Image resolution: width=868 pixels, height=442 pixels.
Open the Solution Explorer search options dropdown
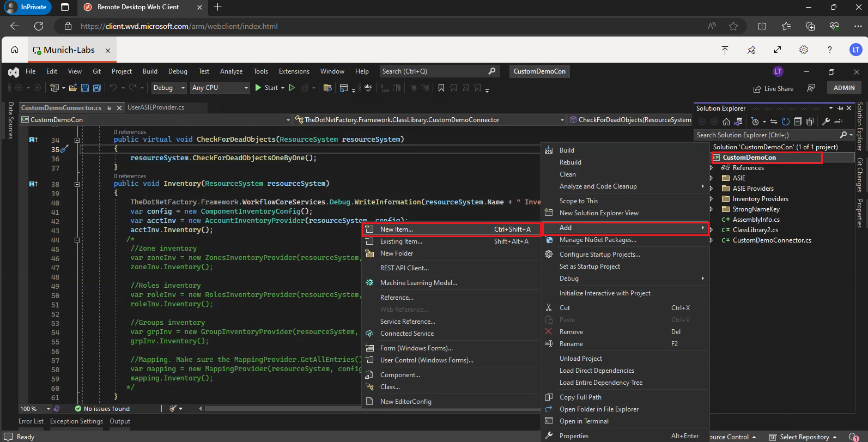(x=851, y=135)
